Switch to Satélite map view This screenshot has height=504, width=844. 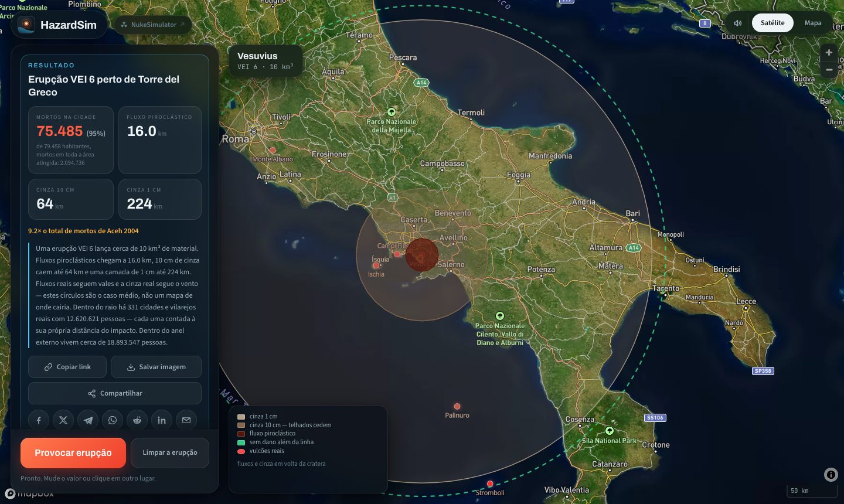[772, 23]
